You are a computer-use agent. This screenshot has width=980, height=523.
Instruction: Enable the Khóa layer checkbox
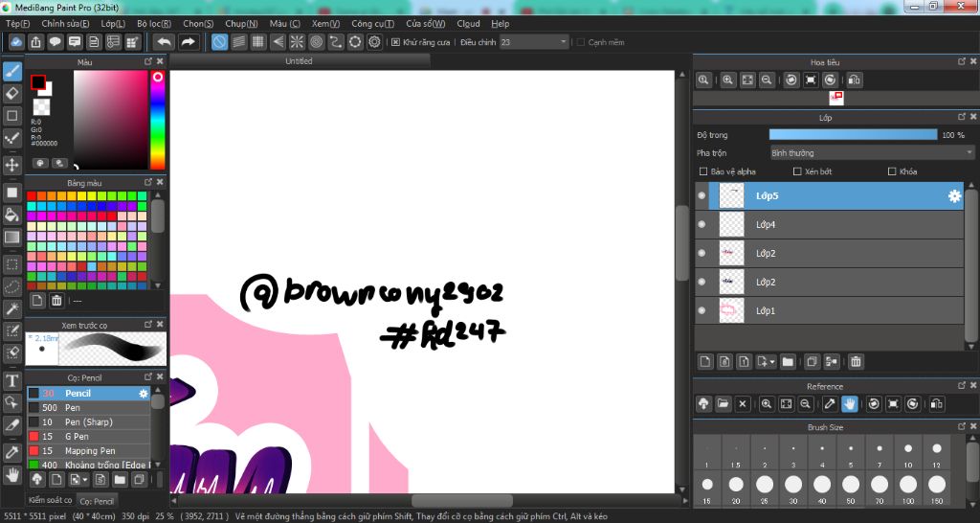(x=892, y=171)
